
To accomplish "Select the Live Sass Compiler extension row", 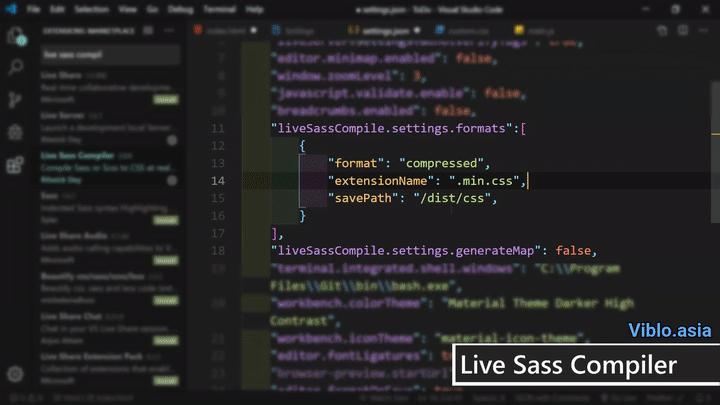I will tap(110, 168).
